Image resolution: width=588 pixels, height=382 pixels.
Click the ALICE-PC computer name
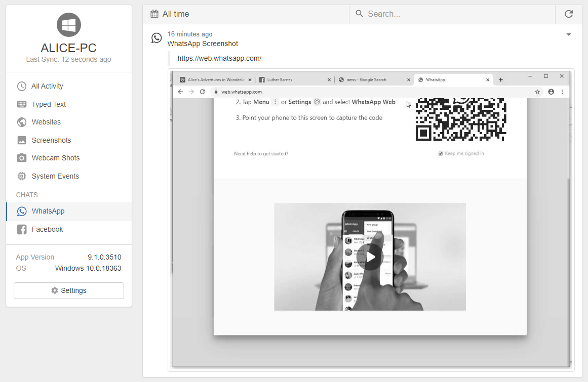point(68,48)
